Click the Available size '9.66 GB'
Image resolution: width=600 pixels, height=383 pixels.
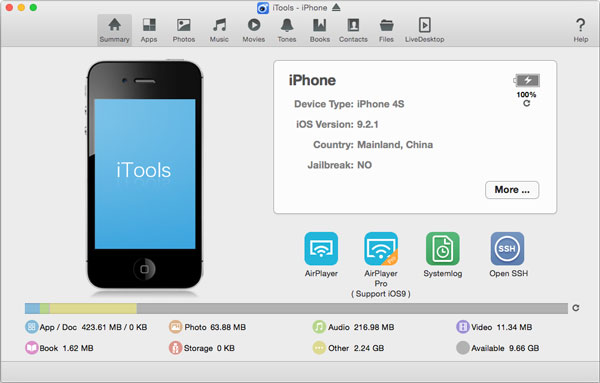524,348
